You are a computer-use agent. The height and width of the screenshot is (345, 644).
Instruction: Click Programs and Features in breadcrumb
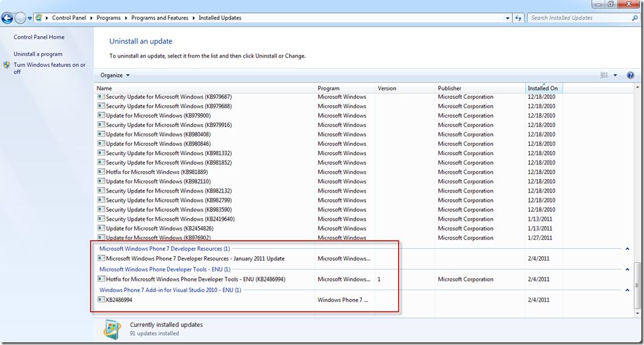pyautogui.click(x=160, y=17)
